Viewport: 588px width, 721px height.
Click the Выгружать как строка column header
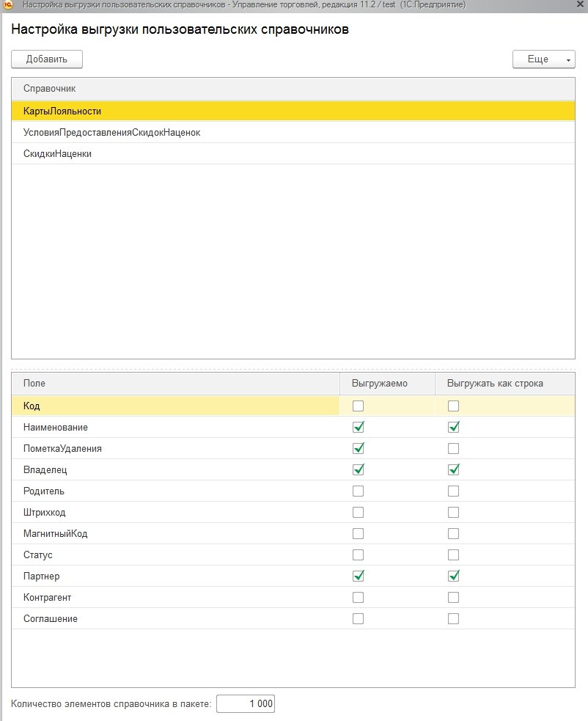pyautogui.click(x=505, y=384)
